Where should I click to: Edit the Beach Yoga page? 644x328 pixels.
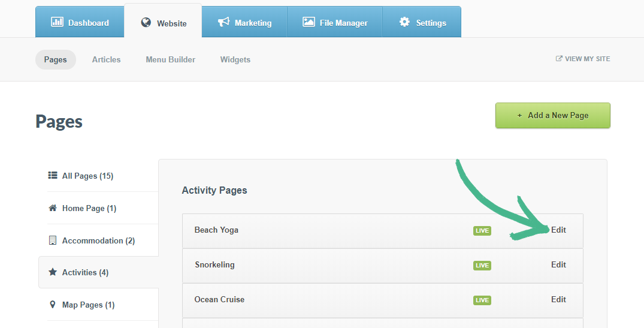coord(558,230)
